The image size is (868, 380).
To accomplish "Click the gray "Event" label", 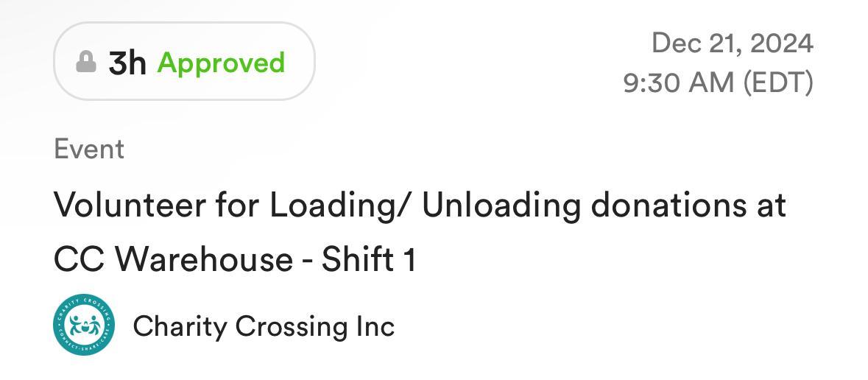I will tap(89, 149).
